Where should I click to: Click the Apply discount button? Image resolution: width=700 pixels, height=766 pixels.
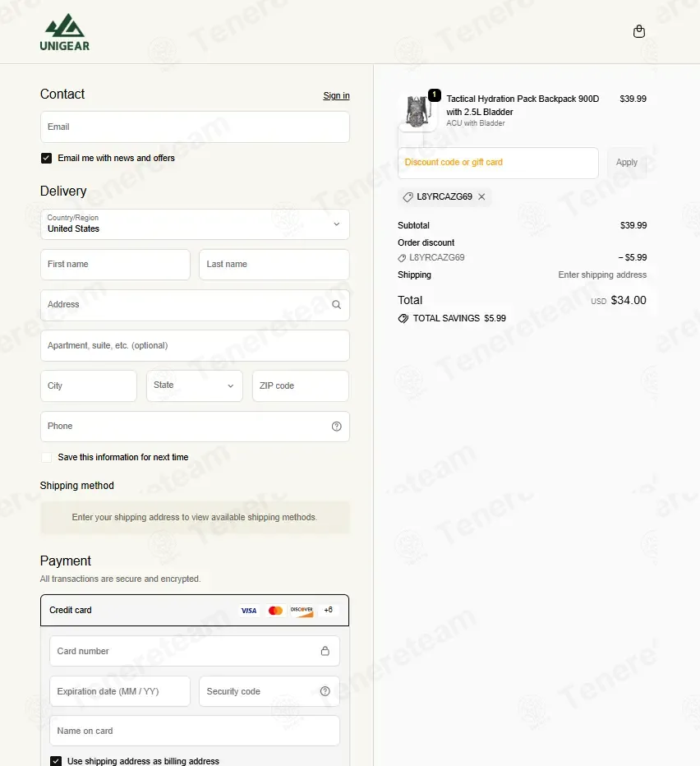(x=627, y=163)
